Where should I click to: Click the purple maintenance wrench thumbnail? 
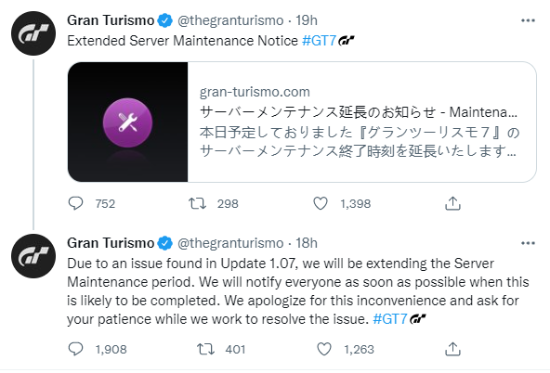[128, 122]
